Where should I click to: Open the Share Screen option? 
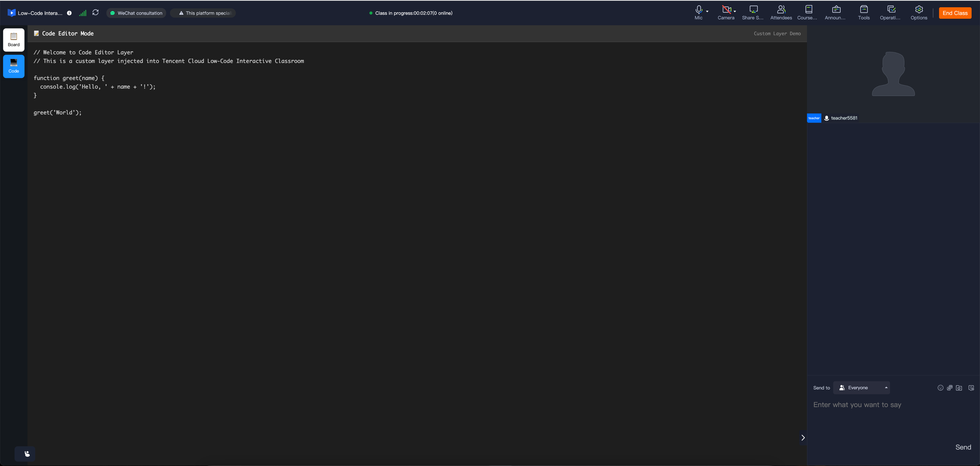pos(753,12)
